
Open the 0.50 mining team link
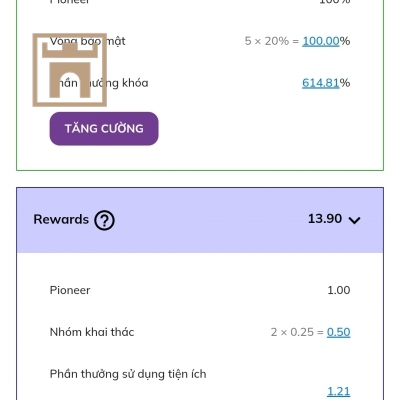coord(338,332)
